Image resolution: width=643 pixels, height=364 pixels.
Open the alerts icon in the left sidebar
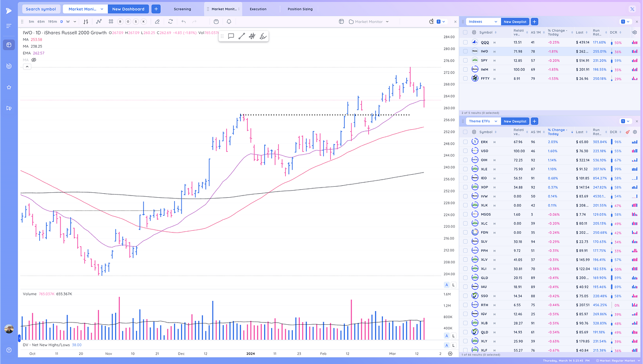(x=9, y=66)
